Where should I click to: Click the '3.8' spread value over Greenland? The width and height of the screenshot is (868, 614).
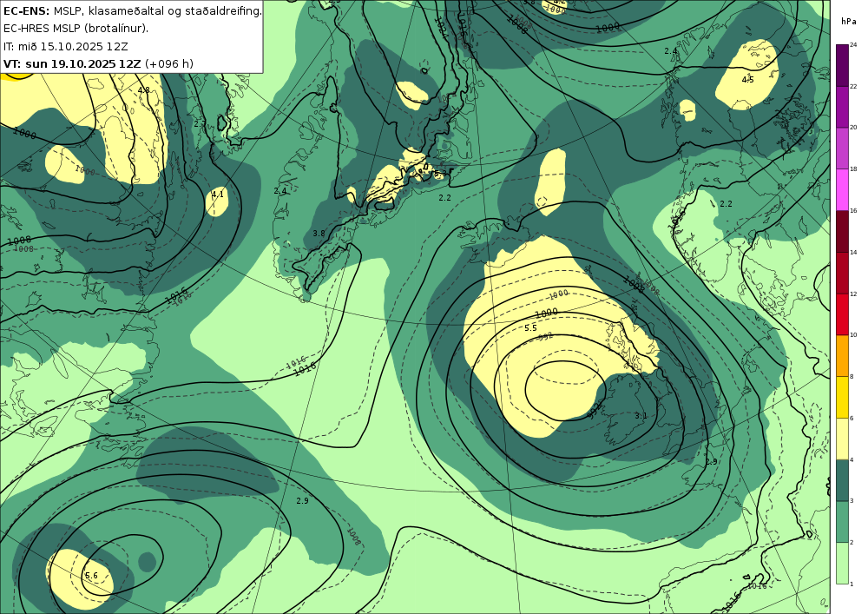(x=319, y=233)
